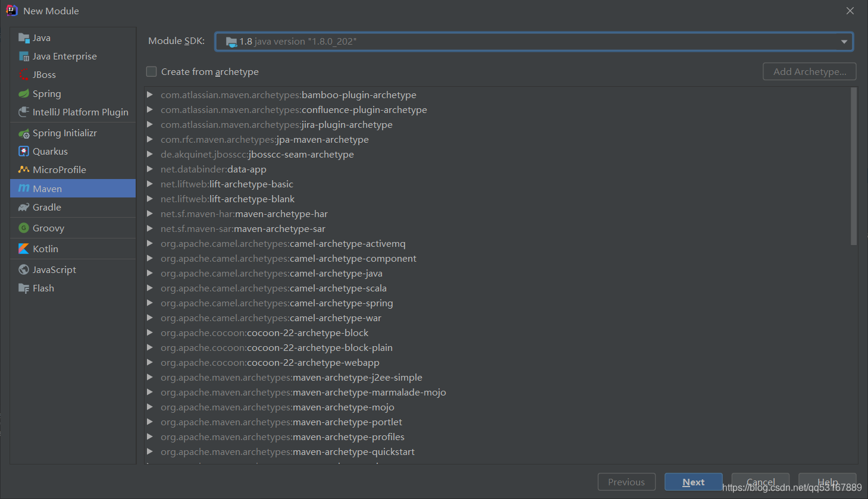Select maven-archetype-marmalade-mojo row

(497, 393)
